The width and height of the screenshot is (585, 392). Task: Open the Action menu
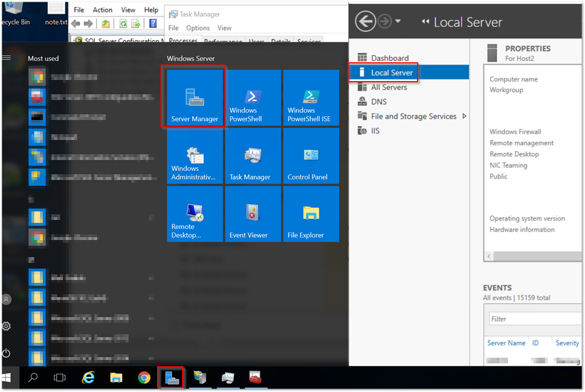102,10
